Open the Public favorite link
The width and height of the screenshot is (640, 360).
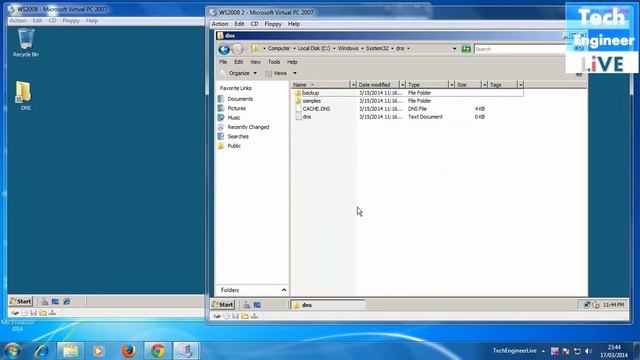(234, 146)
